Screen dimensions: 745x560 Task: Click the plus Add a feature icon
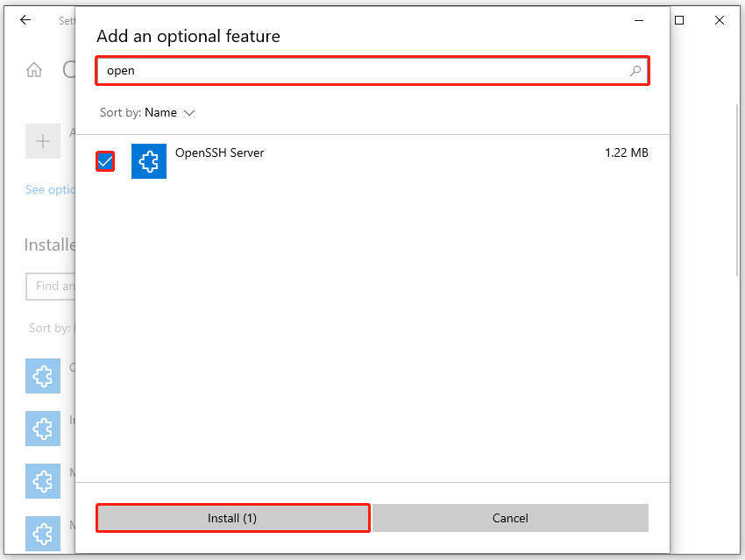43,141
